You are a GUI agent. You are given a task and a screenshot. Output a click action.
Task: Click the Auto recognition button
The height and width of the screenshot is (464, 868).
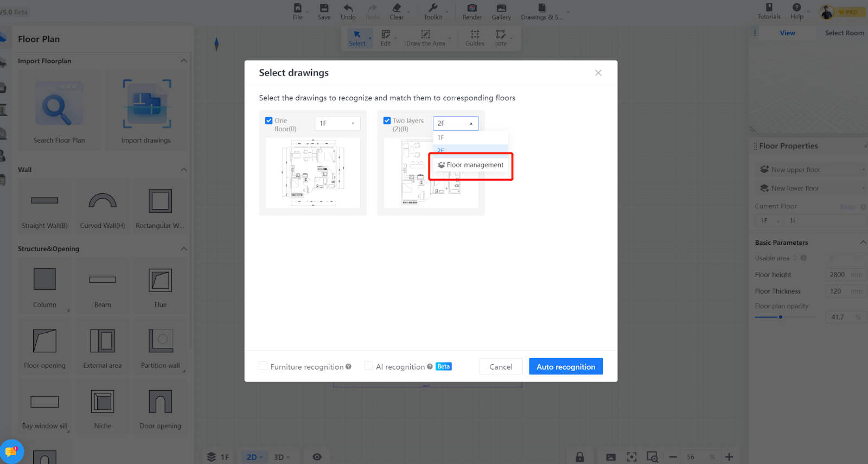pyautogui.click(x=565, y=366)
